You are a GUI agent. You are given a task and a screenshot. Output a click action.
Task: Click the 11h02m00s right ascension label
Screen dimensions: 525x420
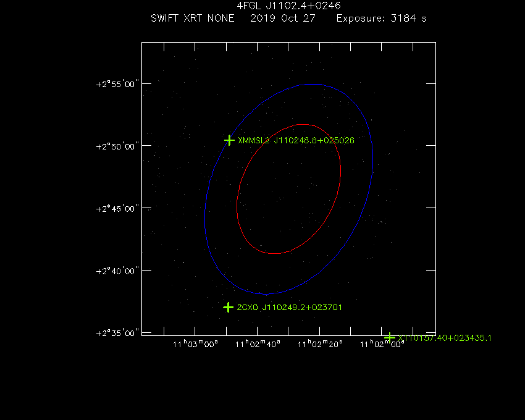(x=382, y=344)
